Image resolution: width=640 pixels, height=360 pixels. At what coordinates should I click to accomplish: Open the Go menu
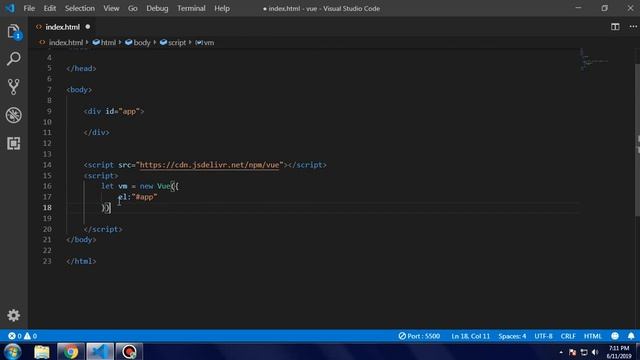click(133, 8)
